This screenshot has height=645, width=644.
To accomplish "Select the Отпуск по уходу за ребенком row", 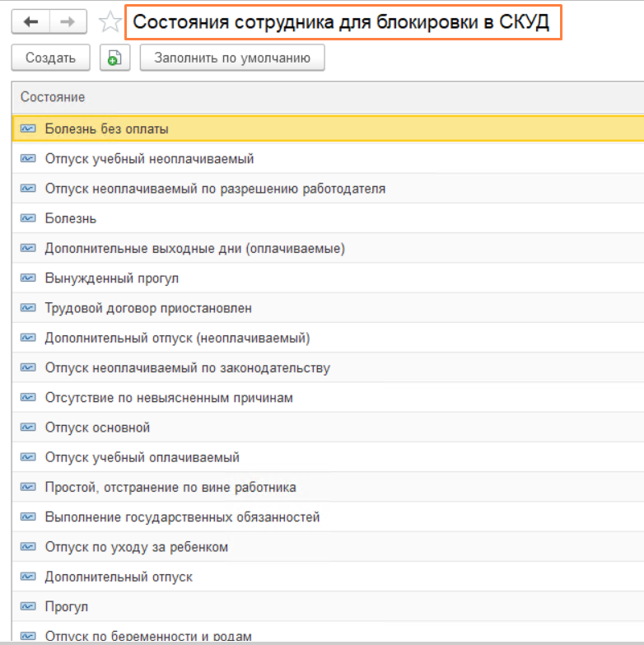I will pos(137,547).
